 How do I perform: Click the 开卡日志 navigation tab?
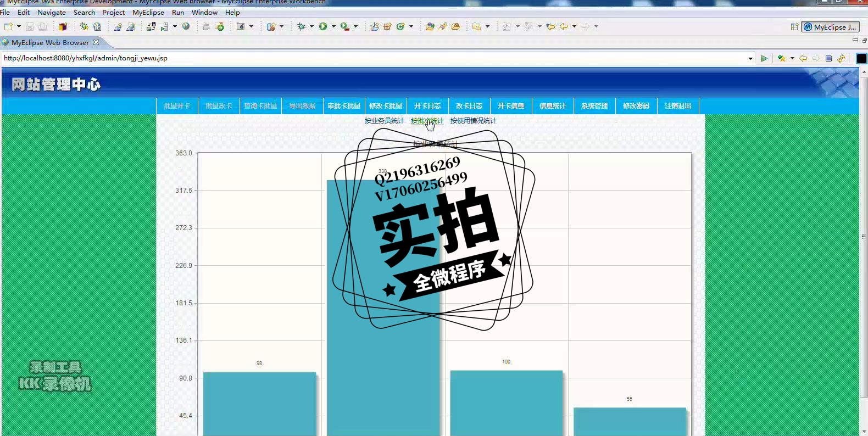pos(427,106)
